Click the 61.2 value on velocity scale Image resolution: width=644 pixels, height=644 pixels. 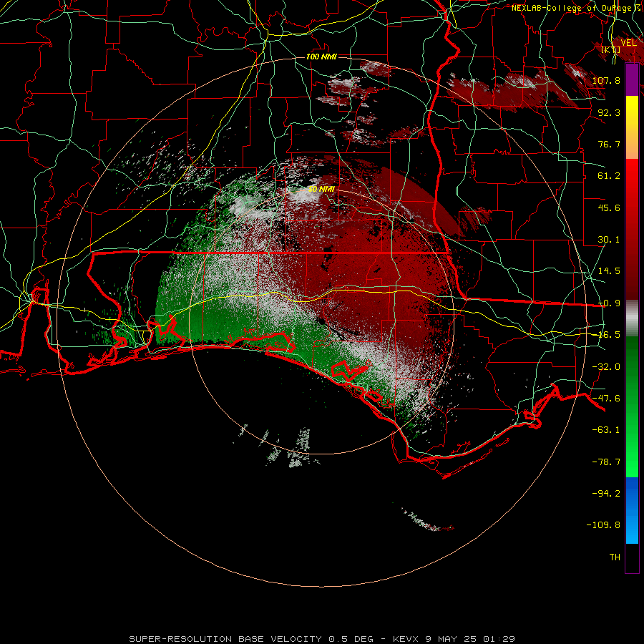(609, 176)
